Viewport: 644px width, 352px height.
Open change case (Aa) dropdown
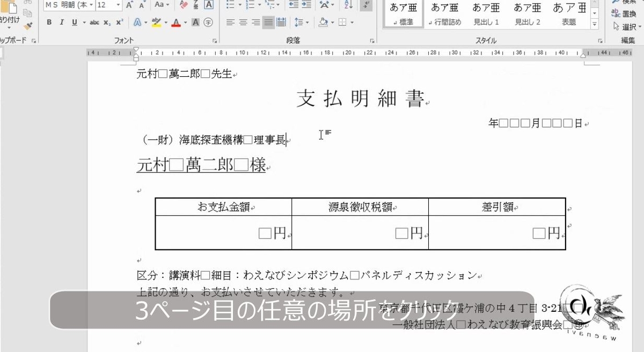[x=161, y=5]
